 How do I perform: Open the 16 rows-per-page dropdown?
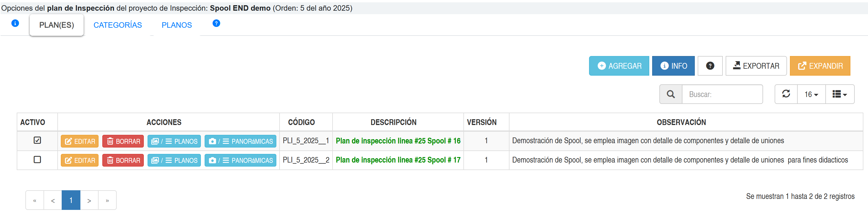click(811, 94)
